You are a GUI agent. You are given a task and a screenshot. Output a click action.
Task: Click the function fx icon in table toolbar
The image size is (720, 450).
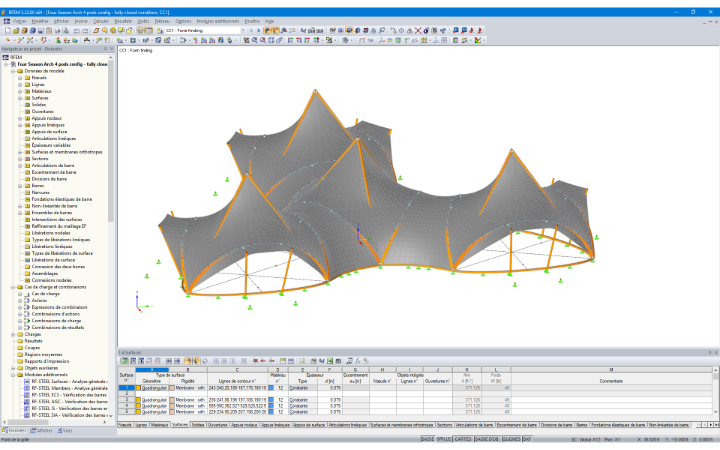pos(358,361)
